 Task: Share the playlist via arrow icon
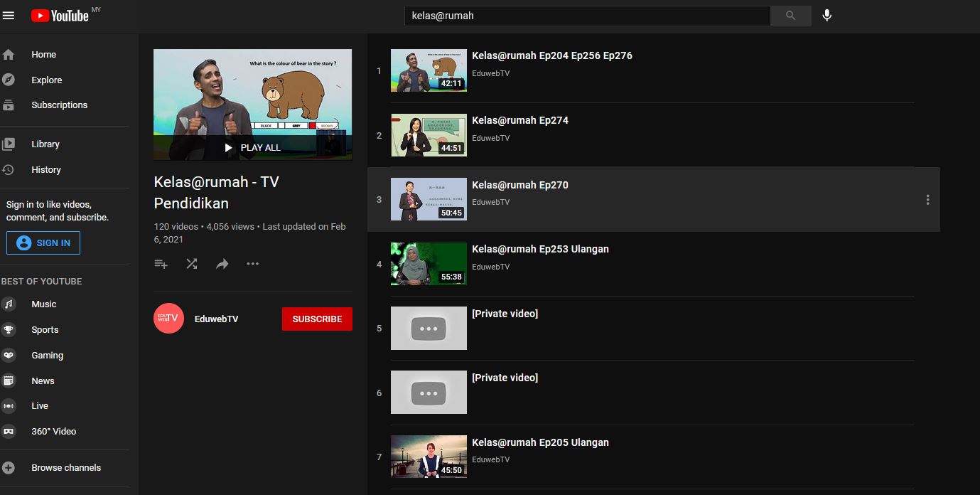(222, 264)
